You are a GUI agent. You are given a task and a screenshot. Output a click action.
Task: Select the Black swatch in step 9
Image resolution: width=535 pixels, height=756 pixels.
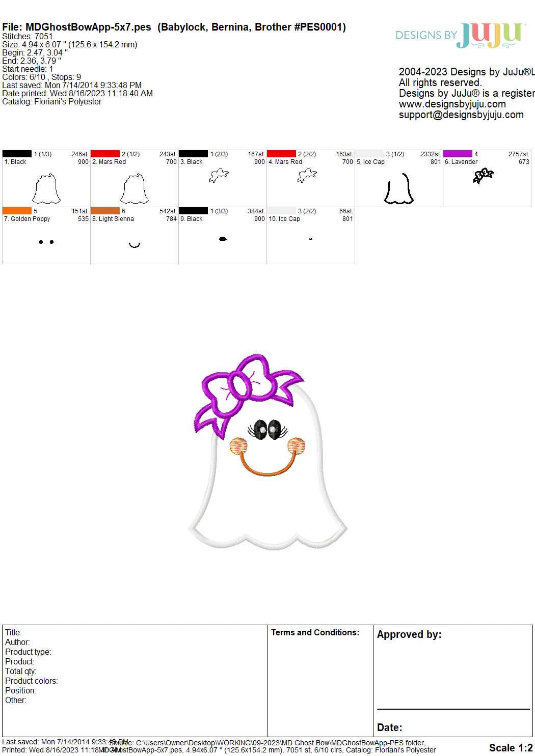[x=193, y=211]
